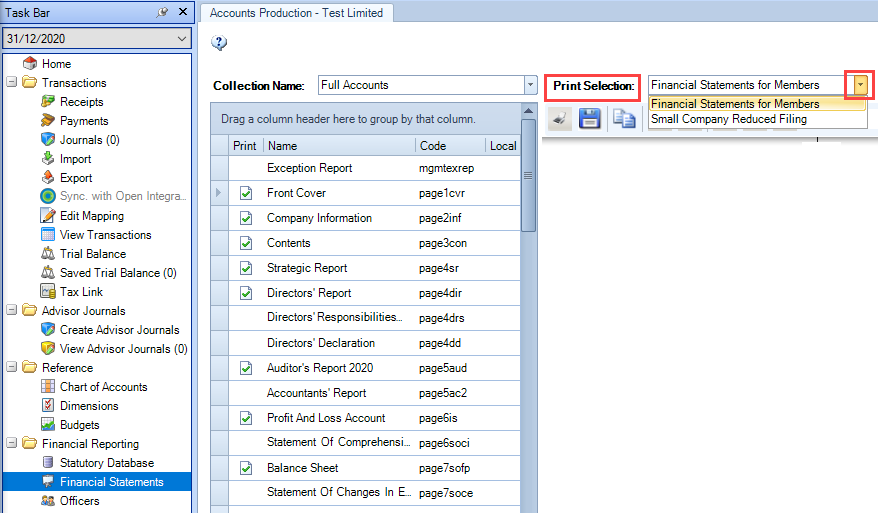878x514 pixels.
Task: Select the Exception Report row
Action: tap(366, 168)
